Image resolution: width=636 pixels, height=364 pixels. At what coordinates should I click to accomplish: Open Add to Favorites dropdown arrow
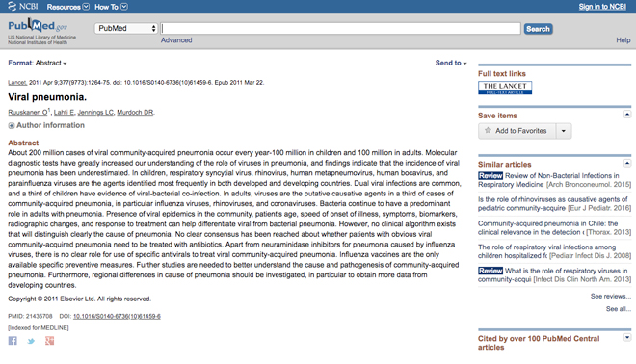(x=563, y=131)
